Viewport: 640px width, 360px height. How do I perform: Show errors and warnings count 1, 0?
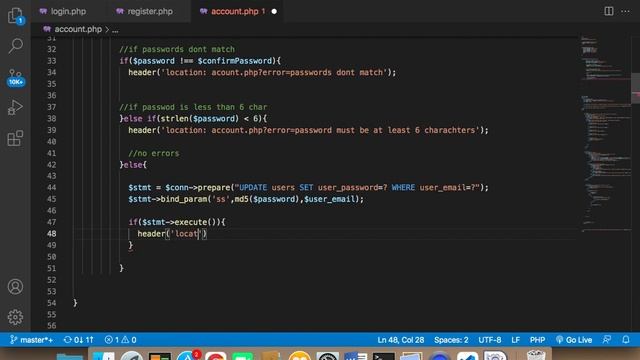point(120,340)
